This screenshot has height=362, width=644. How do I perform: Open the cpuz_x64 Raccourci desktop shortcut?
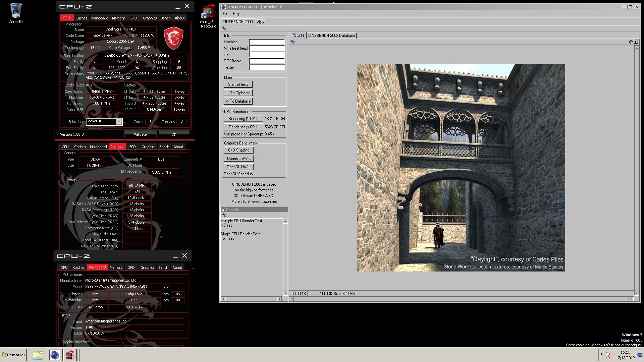tap(208, 16)
